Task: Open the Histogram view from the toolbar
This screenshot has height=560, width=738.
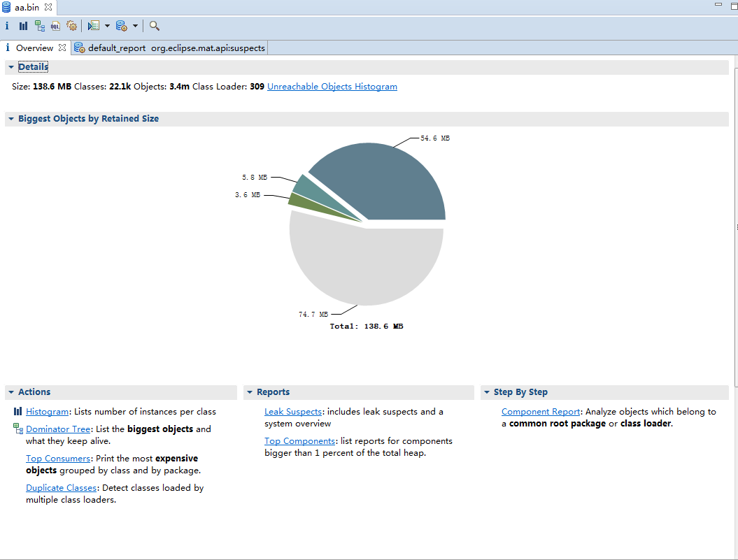Action: [23, 26]
